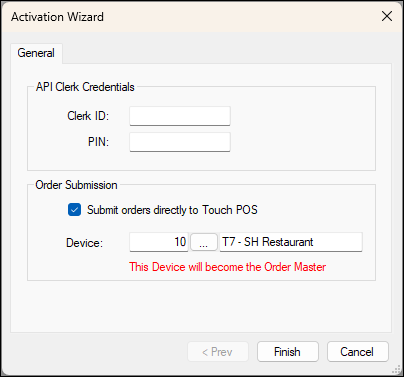404x377 pixels.
Task: Uncheck Submit orders directly to Touch POS
Action: click(x=74, y=210)
